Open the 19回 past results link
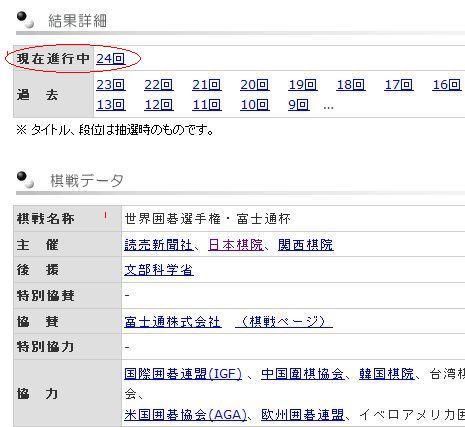The height and width of the screenshot is (427, 465). 303,85
